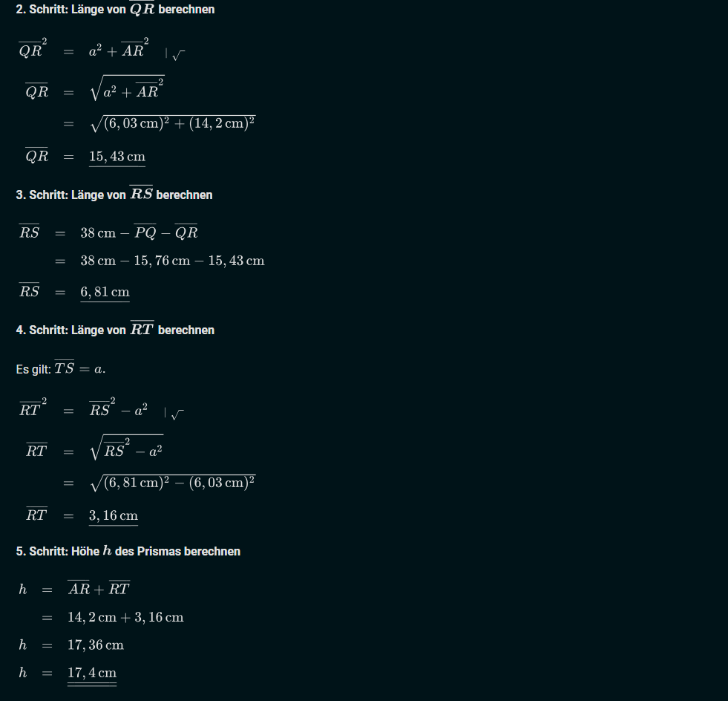The image size is (728, 701).
Task: Click the underlined result 15,43 cm
Action: [117, 157]
